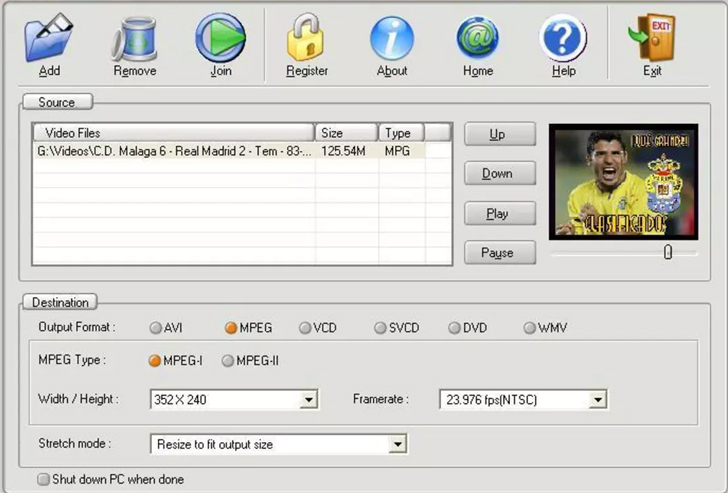Enable Shut down PC when done
Screen dimensions: 728x493
tap(43, 480)
